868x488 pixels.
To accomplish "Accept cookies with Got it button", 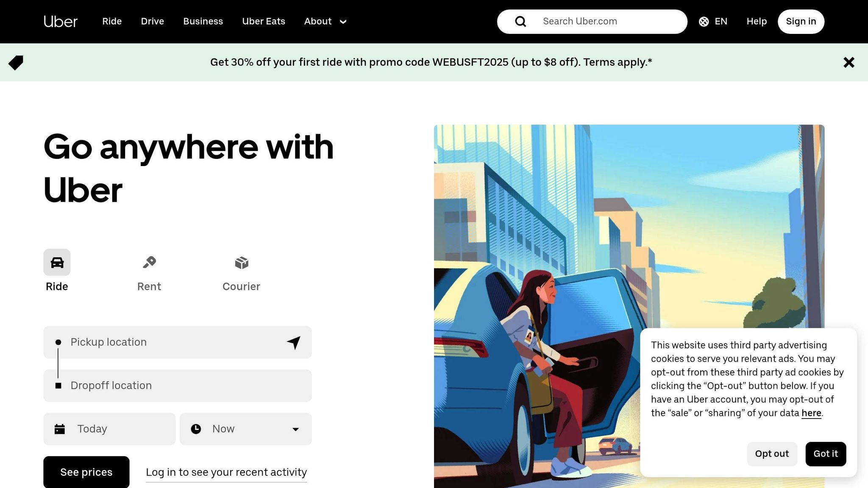I will (826, 454).
